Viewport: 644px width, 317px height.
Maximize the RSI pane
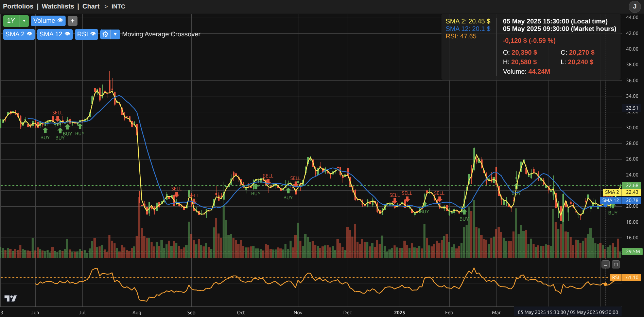click(616, 264)
